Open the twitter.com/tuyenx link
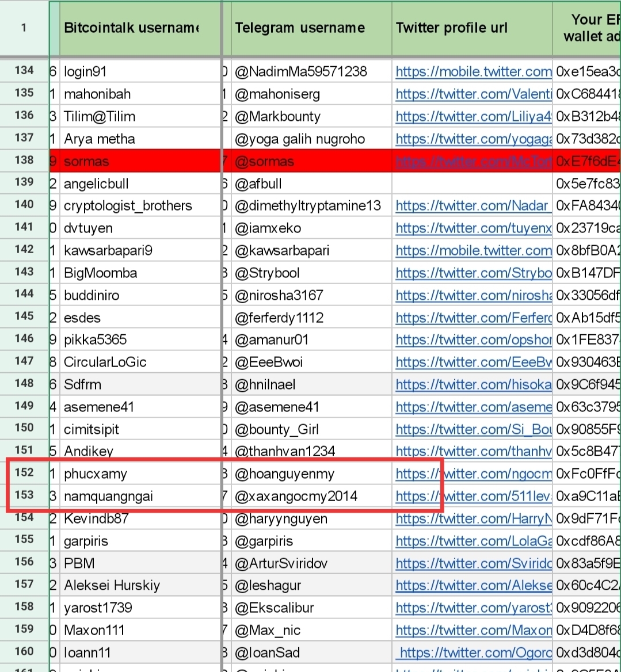621x672 pixels. 474,228
